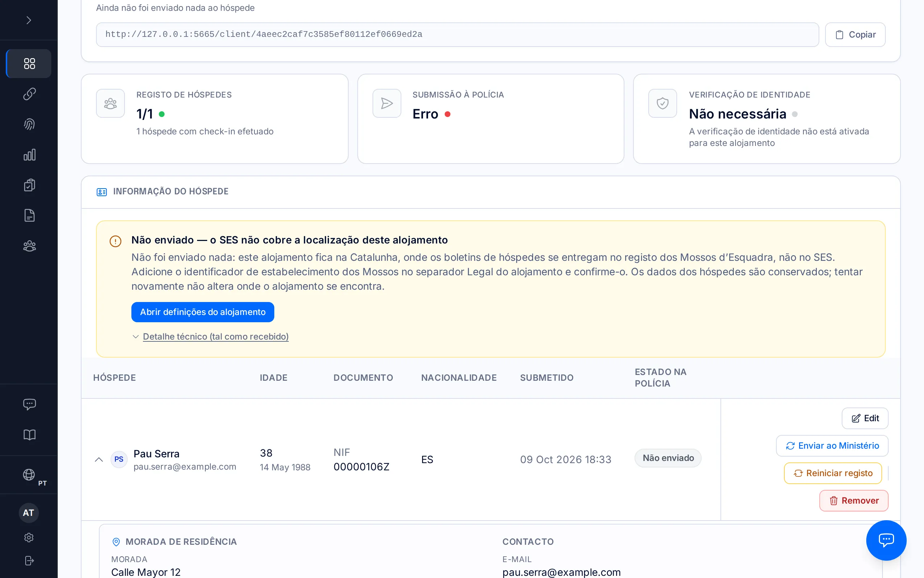924x578 pixels.
Task: Click the client URL field
Action: click(457, 35)
